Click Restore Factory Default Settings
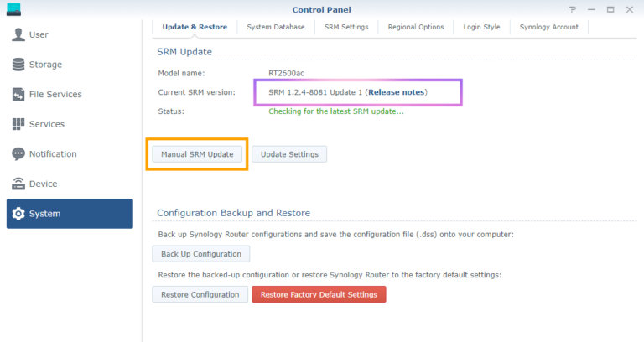The image size is (644, 342). click(x=319, y=295)
